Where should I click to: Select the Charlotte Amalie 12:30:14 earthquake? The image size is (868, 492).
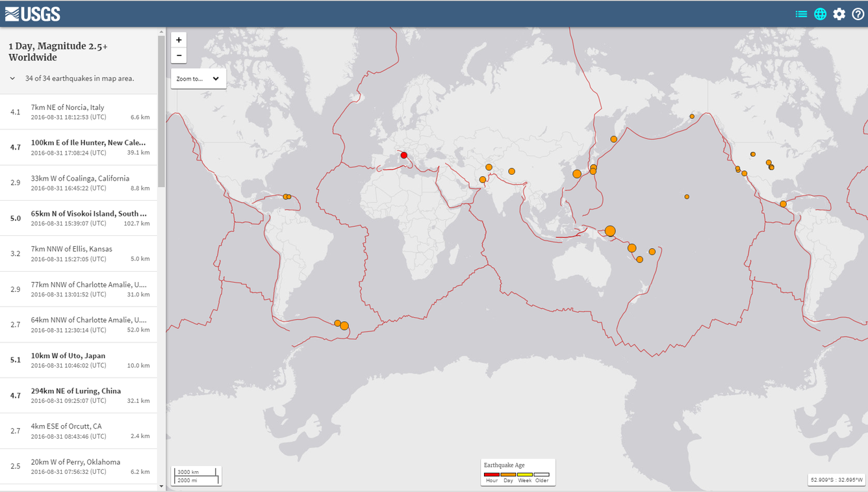(79, 324)
